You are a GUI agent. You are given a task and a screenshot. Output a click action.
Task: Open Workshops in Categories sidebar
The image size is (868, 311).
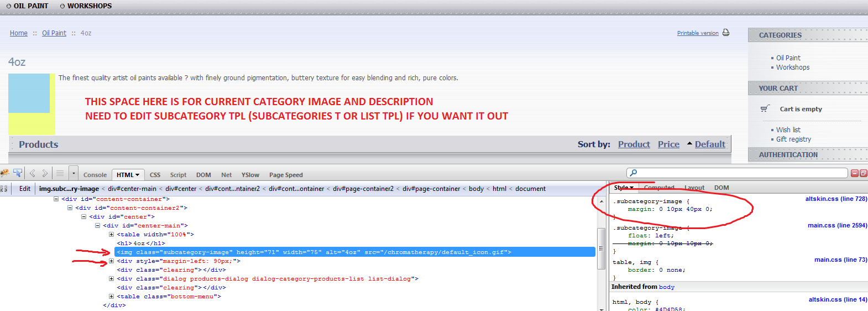coord(793,68)
